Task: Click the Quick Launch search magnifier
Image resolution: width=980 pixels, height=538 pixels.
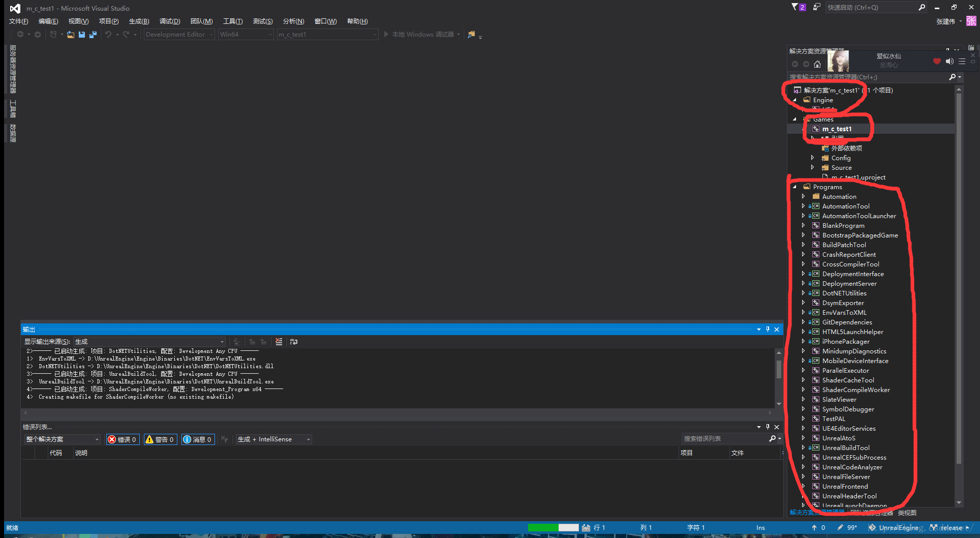Action: 922,7
